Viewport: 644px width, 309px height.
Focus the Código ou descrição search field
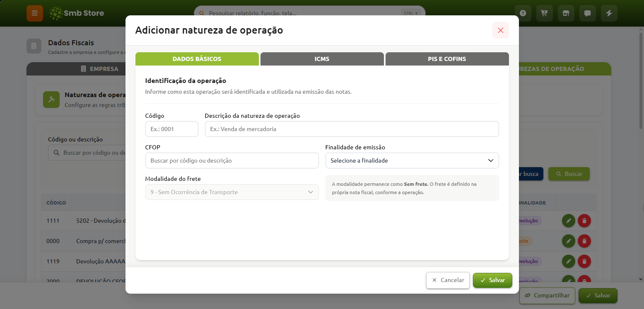(87, 153)
